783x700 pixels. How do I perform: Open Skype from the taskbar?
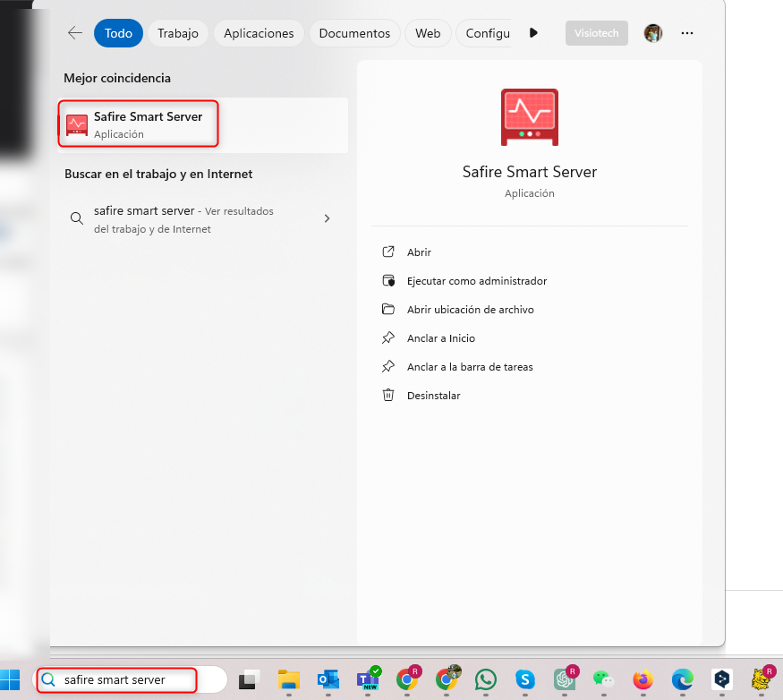[524, 679]
